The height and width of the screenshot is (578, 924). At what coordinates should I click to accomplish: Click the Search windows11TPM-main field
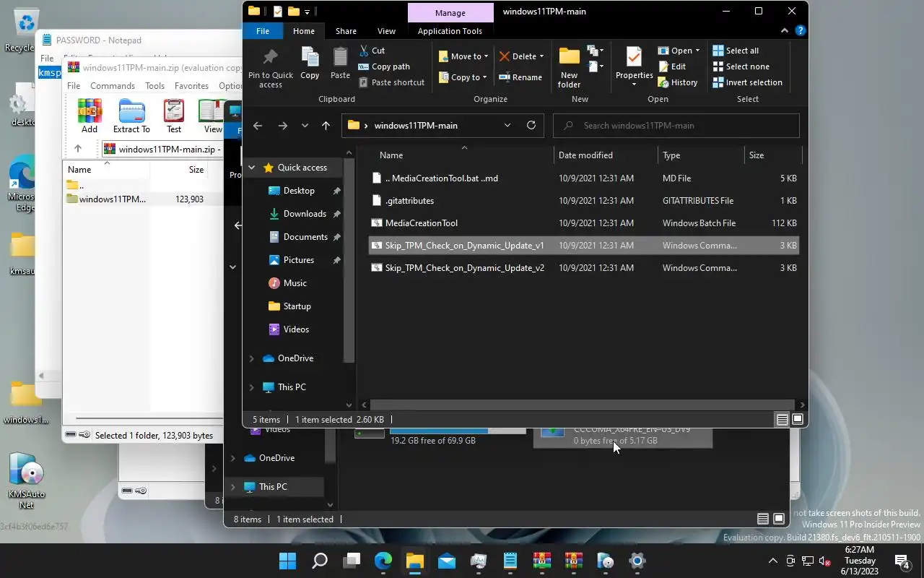coord(676,126)
